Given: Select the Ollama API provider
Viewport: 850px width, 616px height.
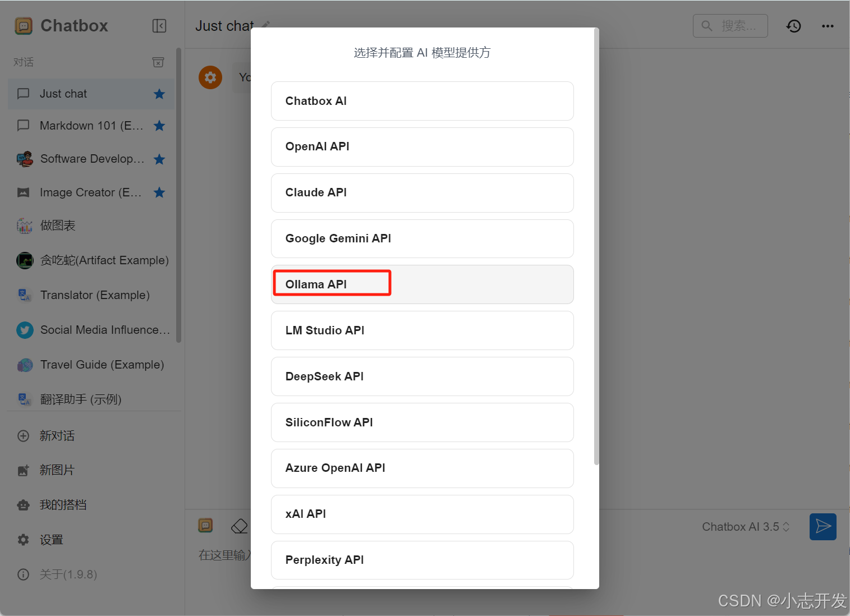Looking at the screenshot, I should (422, 284).
